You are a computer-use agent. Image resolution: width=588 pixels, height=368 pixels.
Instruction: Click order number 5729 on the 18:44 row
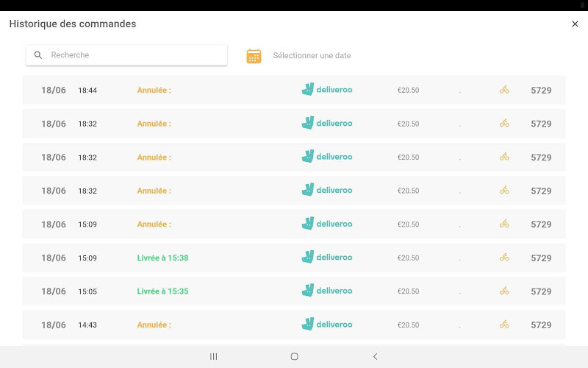point(541,90)
